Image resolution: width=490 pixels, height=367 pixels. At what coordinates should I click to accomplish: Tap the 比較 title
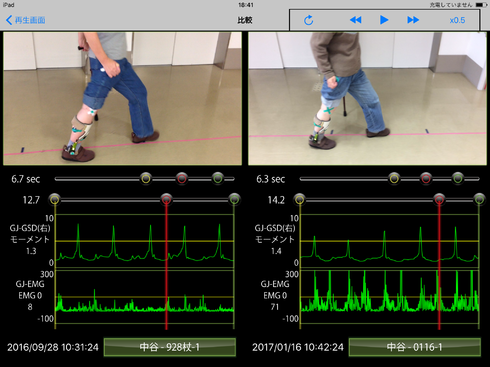tap(245, 20)
